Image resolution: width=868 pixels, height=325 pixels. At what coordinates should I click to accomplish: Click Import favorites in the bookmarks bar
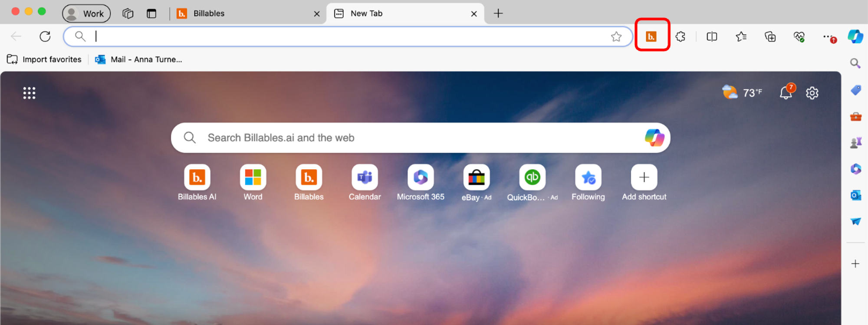[x=44, y=59]
